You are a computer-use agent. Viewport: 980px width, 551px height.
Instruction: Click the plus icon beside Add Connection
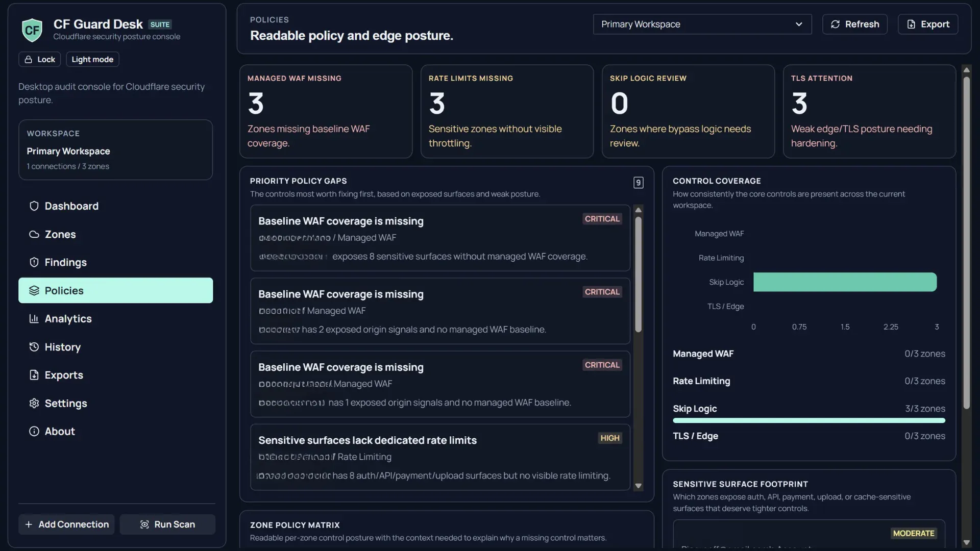pos(29,524)
